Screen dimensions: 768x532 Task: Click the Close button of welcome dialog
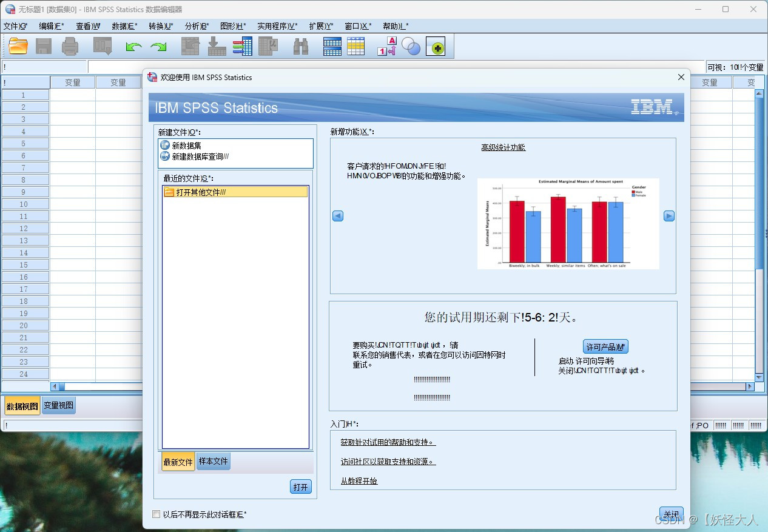[672, 513]
